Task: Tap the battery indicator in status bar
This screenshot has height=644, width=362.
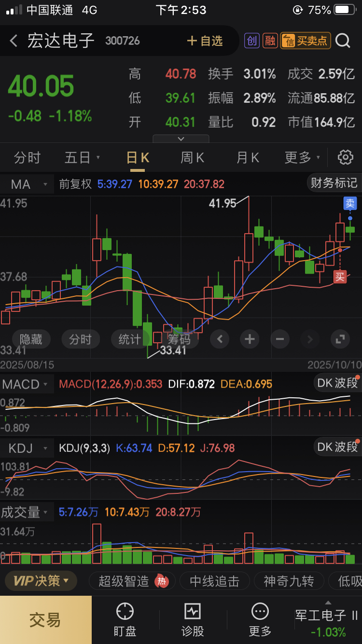Action: point(345,10)
